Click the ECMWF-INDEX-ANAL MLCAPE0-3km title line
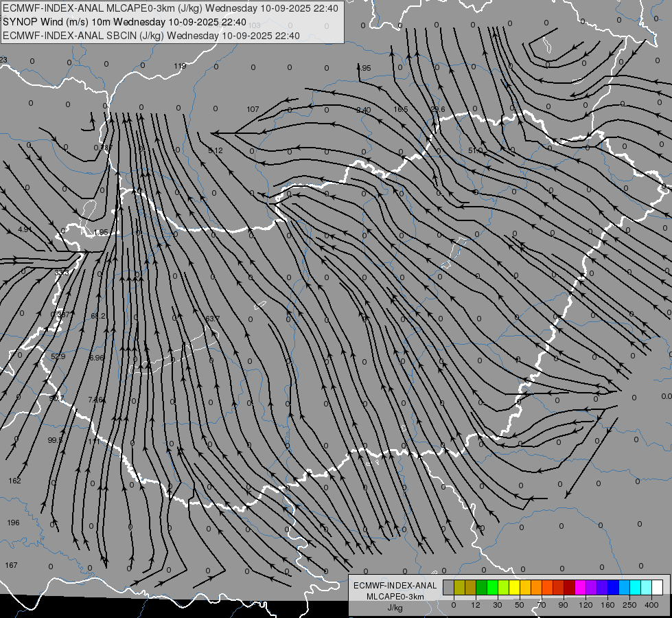 click(170, 8)
